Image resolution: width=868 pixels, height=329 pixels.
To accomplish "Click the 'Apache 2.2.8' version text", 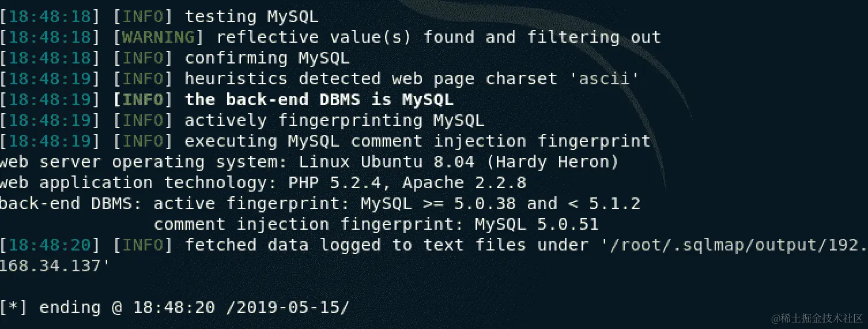I will click(x=465, y=183).
